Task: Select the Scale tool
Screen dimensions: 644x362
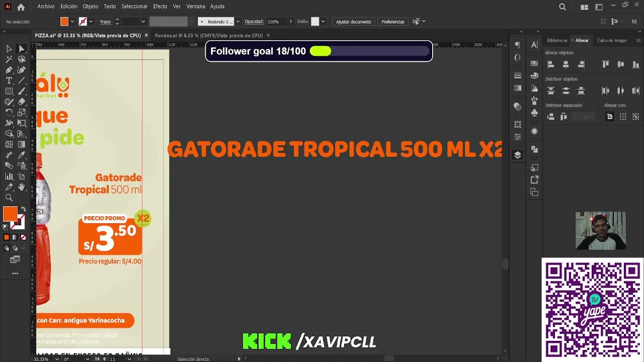Action: [22, 112]
